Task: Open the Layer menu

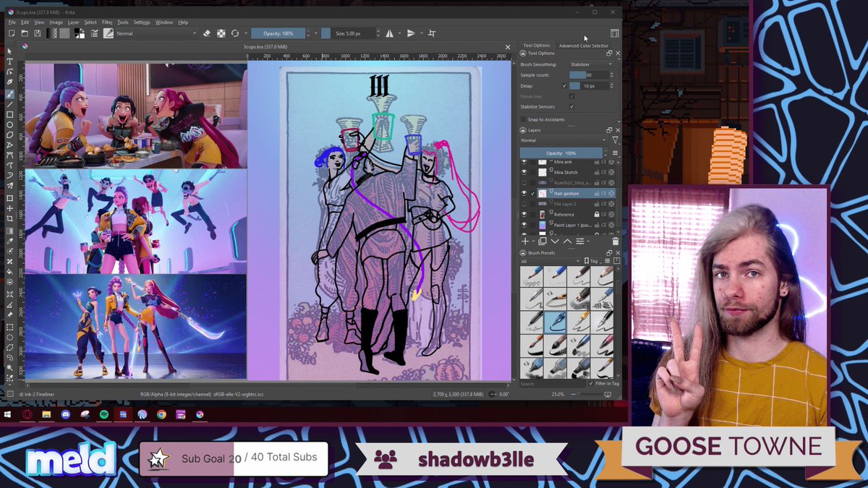Action: point(74,22)
